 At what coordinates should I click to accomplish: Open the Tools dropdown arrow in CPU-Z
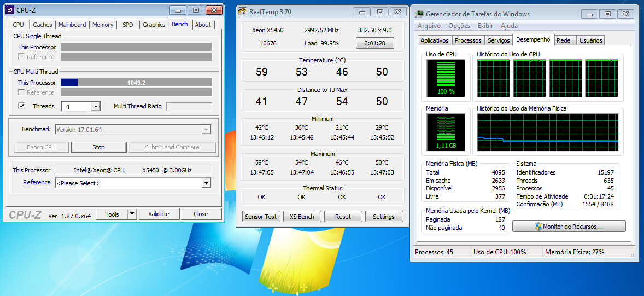132,214
